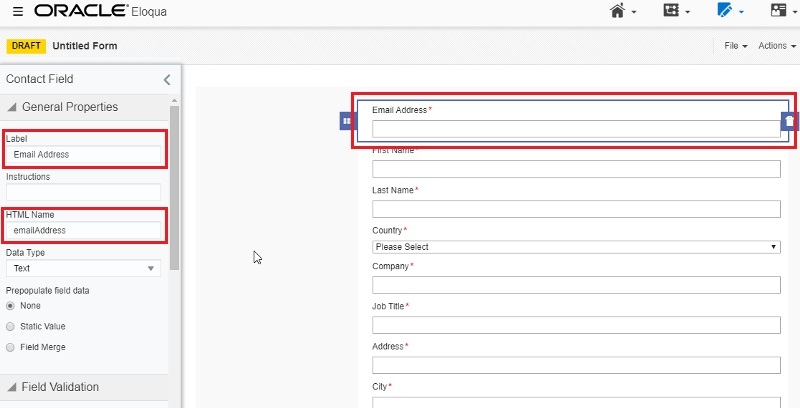Image resolution: width=800 pixels, height=408 pixels.
Task: Delete the Email Address field with trash icon
Action: [x=789, y=121]
